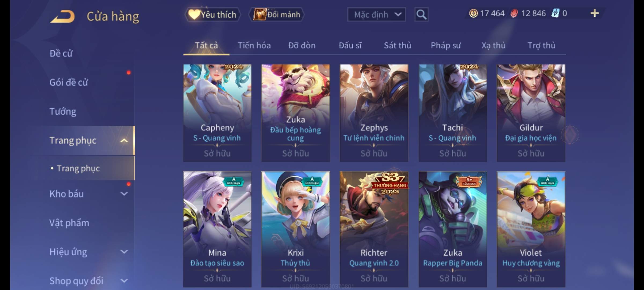Click the red ruby currency icon
Screen dimensions: 644x290
coord(514,13)
